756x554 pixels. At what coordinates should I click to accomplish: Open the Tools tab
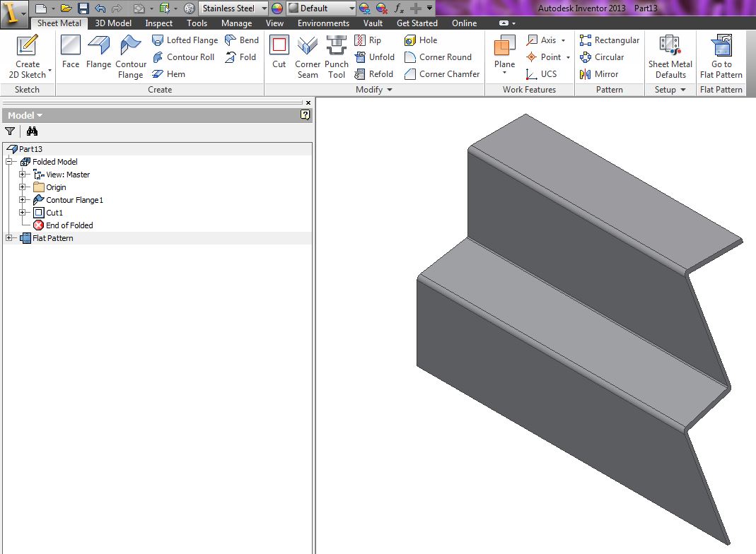pyautogui.click(x=197, y=23)
